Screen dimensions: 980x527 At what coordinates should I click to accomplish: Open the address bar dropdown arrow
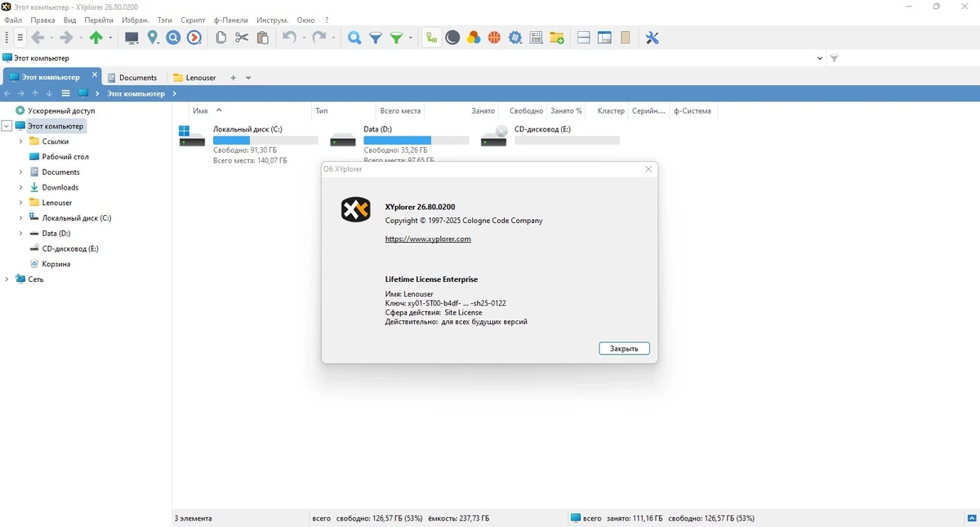pyautogui.click(x=820, y=59)
